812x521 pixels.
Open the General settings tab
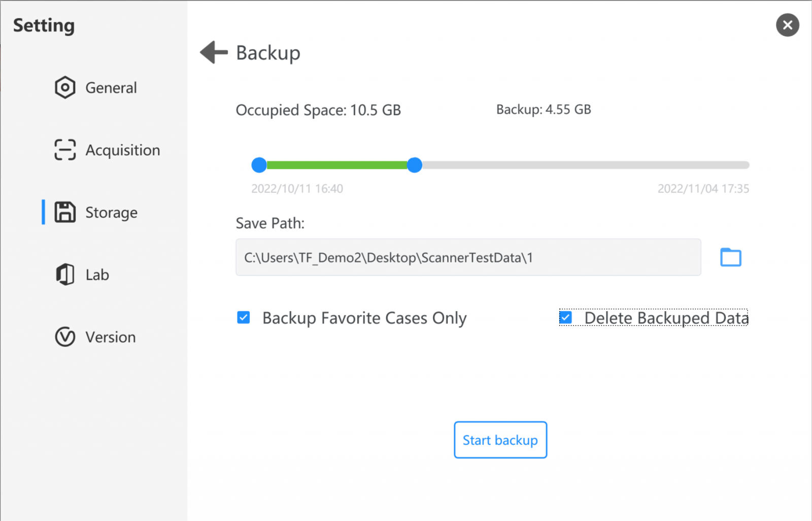click(96, 87)
